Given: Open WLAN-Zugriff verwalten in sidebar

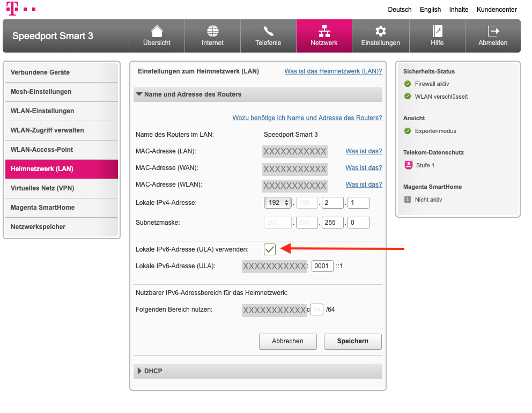Looking at the screenshot, I should (x=62, y=130).
